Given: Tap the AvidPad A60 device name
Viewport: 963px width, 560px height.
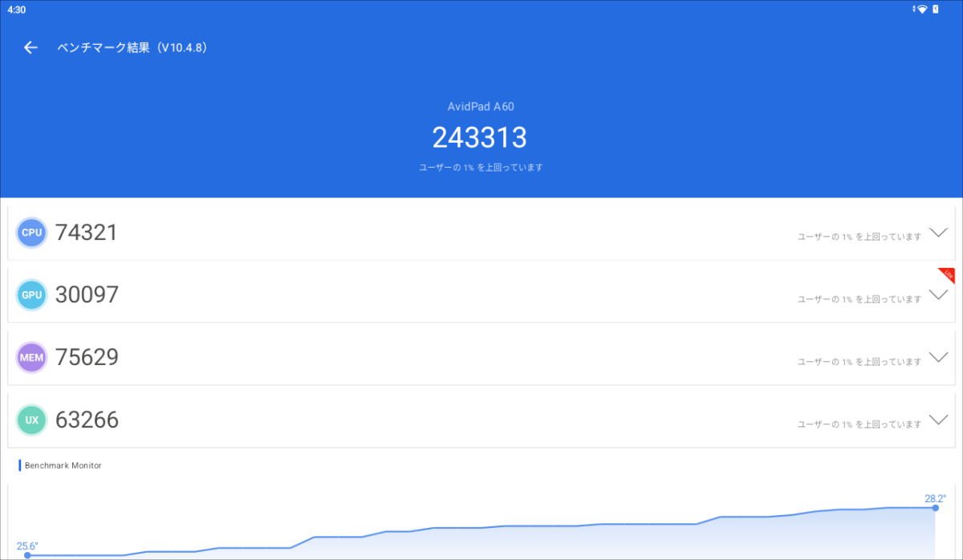Looking at the screenshot, I should (480, 107).
